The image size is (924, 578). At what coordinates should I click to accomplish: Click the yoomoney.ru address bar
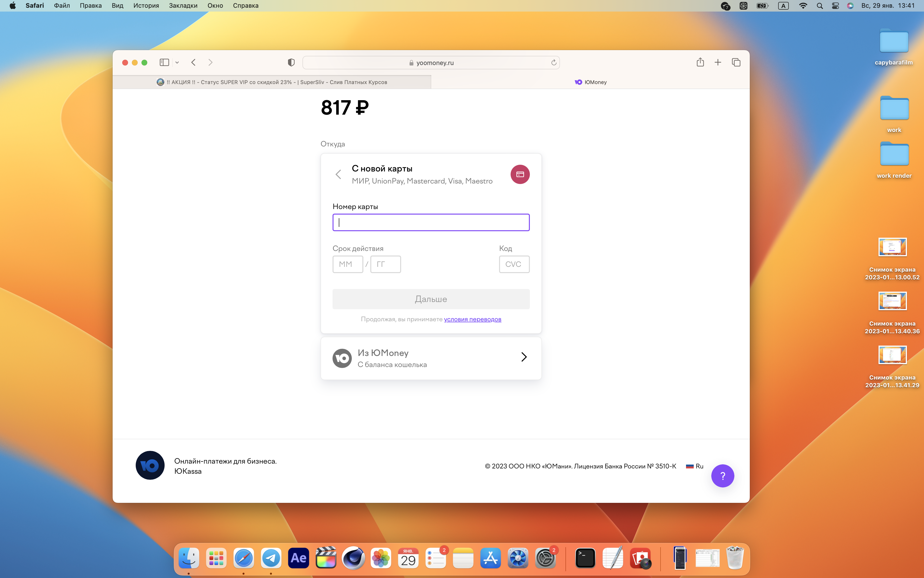click(x=431, y=63)
